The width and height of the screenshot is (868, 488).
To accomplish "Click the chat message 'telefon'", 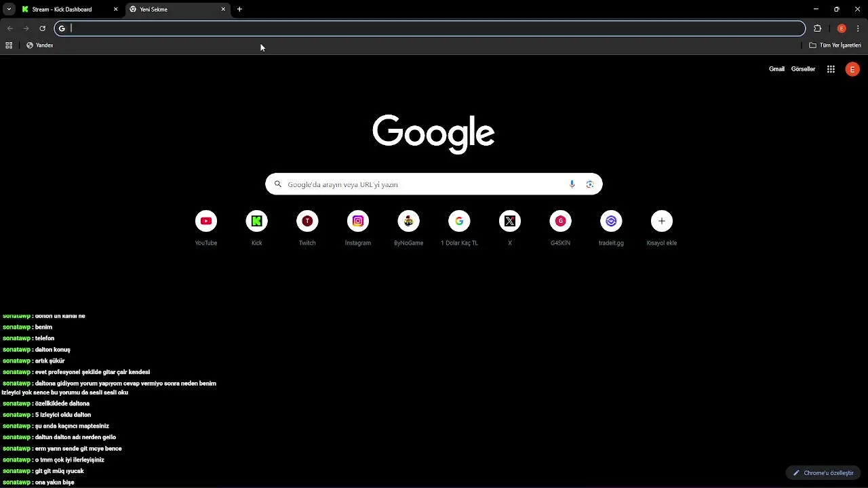I will point(45,338).
